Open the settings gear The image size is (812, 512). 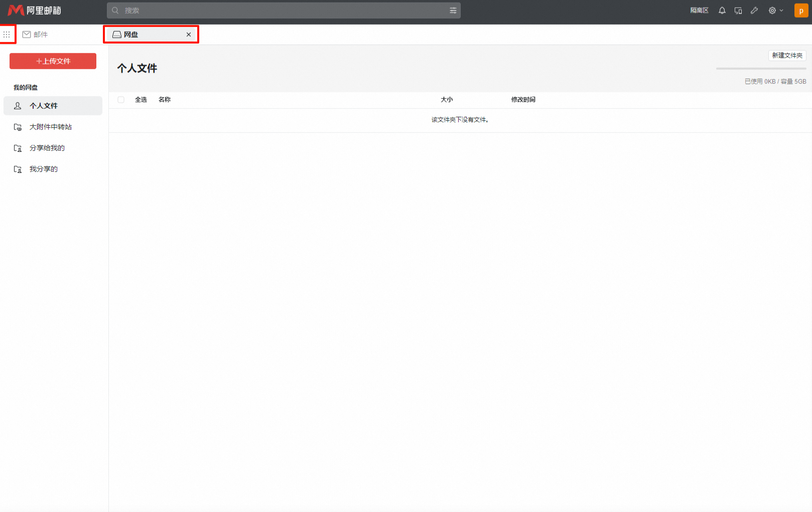pos(772,11)
